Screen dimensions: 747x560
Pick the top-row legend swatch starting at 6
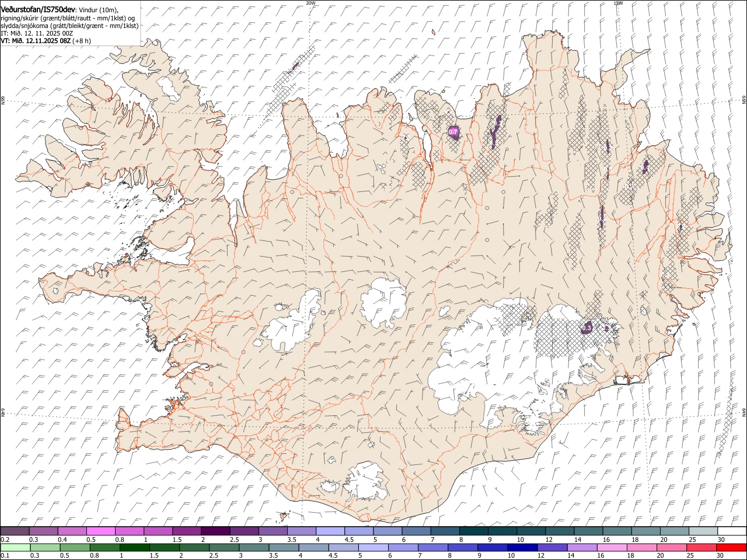point(416,531)
